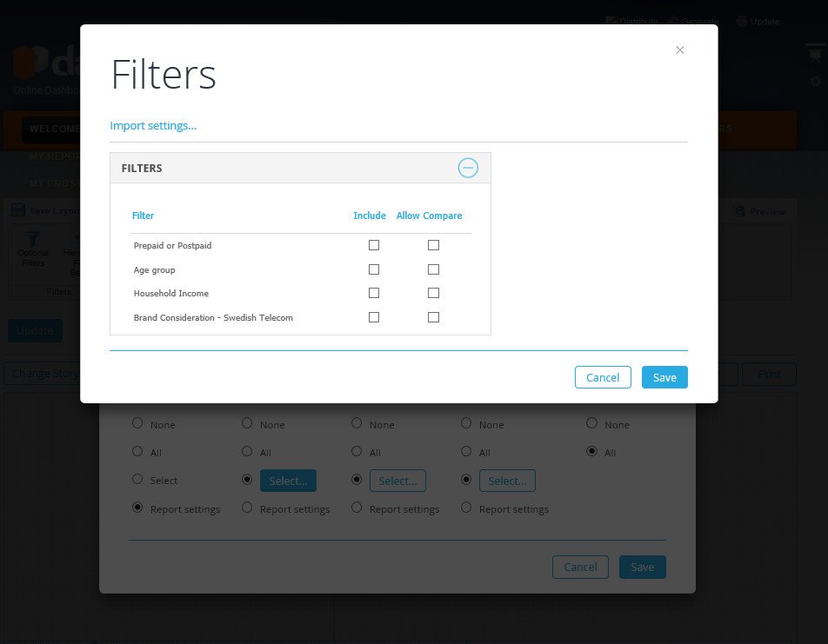Click the FILTERS section header label
Image resolution: width=828 pixels, height=644 pixels.
click(x=142, y=169)
